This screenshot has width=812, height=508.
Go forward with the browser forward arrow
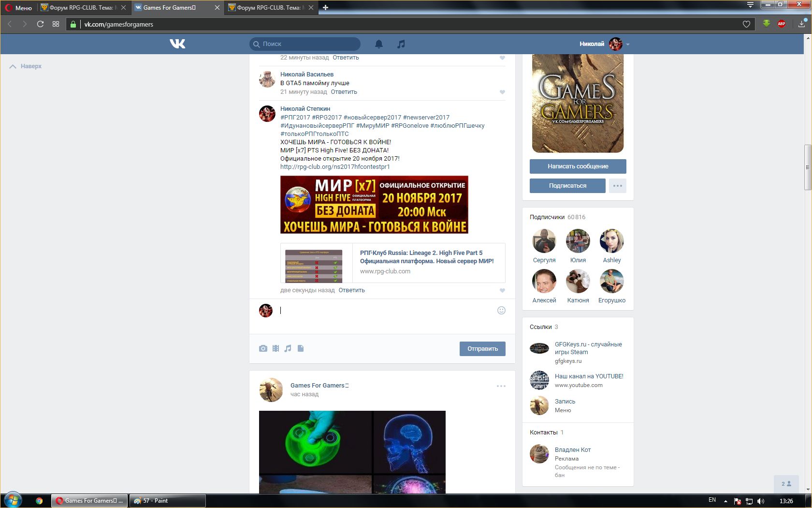pos(25,24)
